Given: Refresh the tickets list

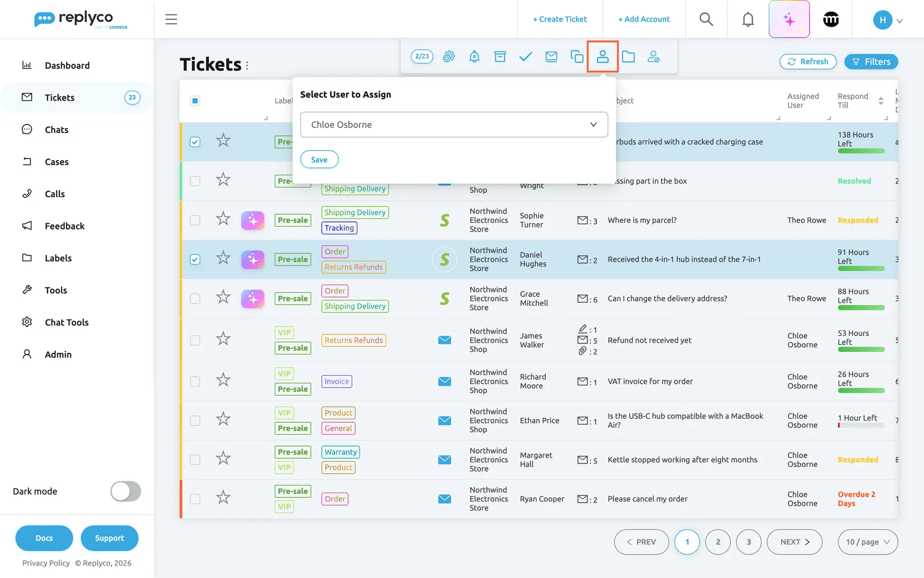Looking at the screenshot, I should point(808,62).
